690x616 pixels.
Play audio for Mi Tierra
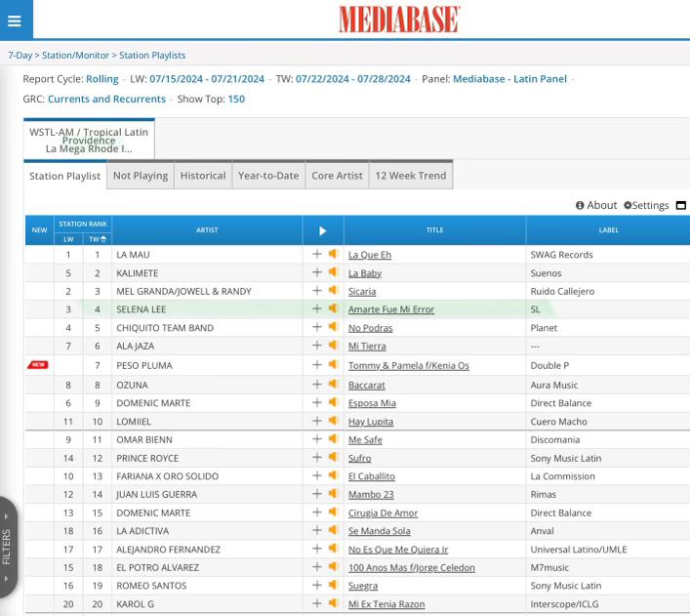pyautogui.click(x=333, y=346)
